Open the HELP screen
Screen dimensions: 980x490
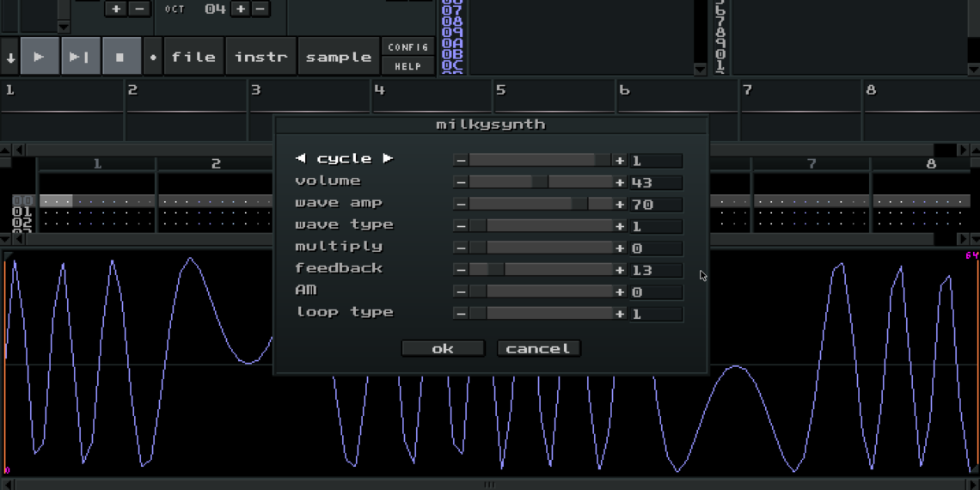[408, 65]
